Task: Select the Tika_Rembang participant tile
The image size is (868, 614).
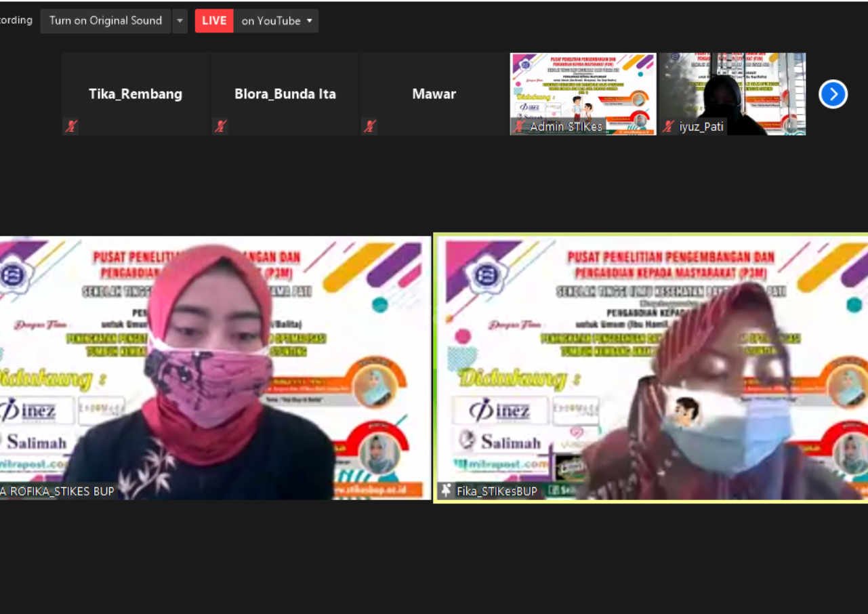Action: (135, 94)
